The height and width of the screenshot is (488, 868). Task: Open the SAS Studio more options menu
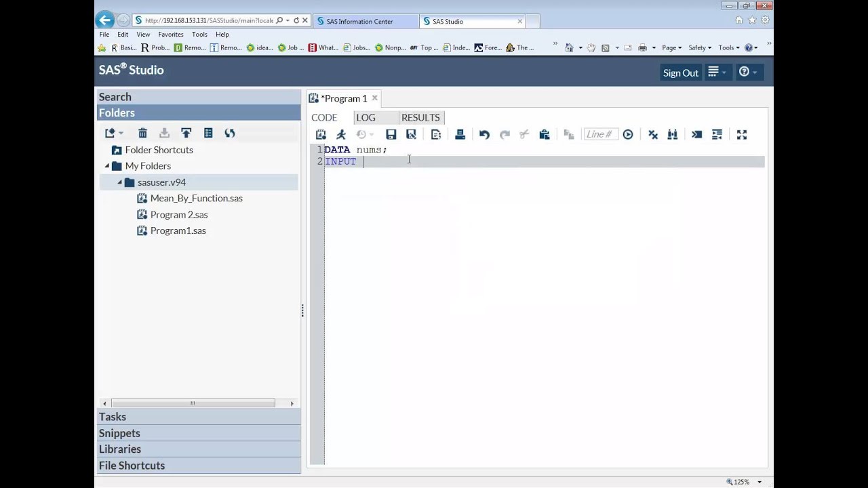tap(717, 72)
